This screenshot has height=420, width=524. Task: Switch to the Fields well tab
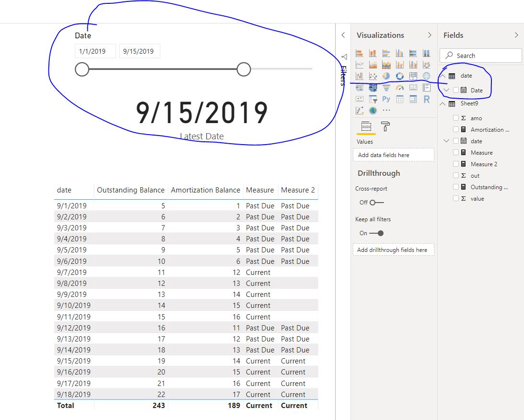point(366,127)
